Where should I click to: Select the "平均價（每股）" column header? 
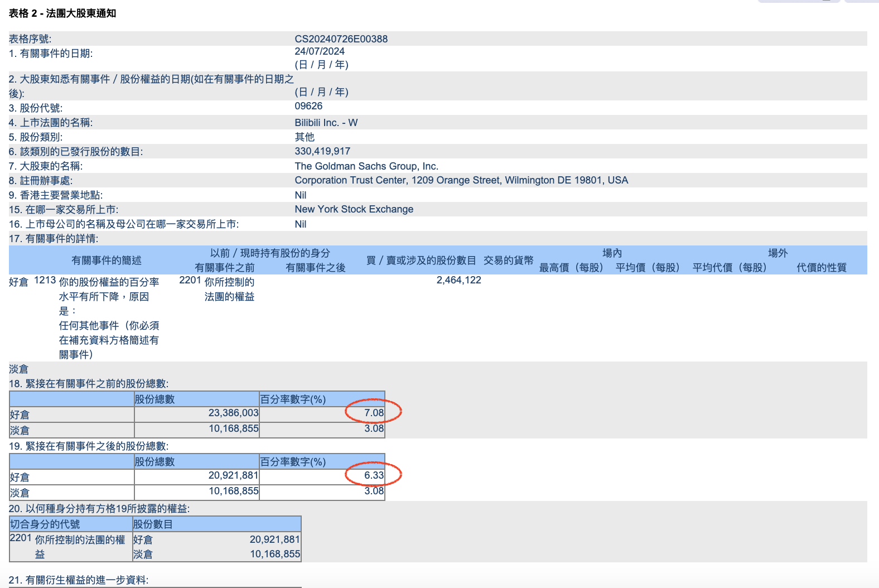tap(648, 268)
